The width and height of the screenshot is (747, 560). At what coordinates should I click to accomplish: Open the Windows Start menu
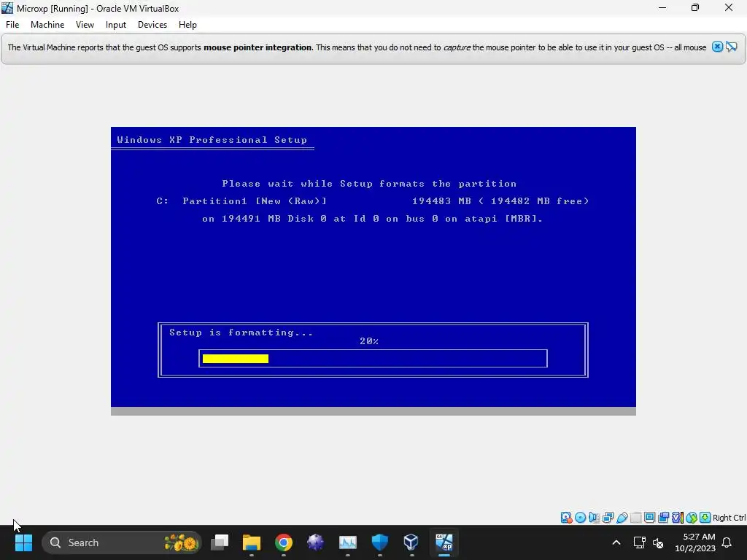coord(23,542)
